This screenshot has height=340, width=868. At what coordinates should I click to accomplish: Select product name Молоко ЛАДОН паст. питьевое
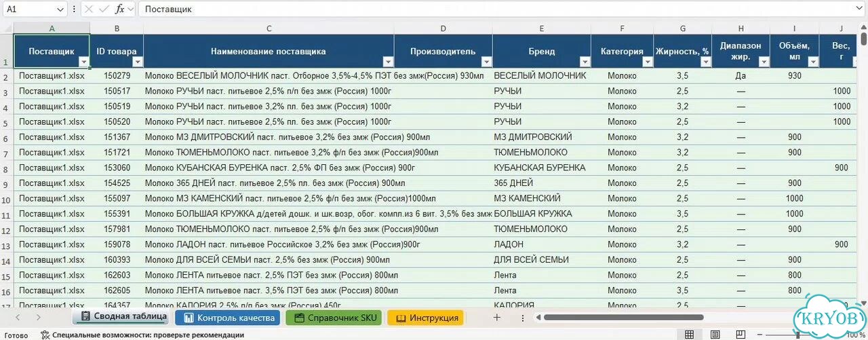[x=269, y=244]
